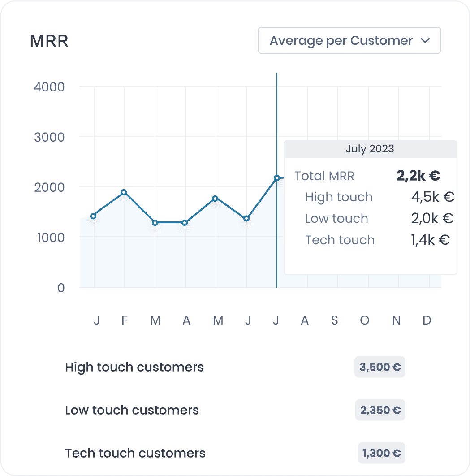Select the 1,300 € Tech touch value badge
Screen dimensions: 470x476
[x=381, y=453]
